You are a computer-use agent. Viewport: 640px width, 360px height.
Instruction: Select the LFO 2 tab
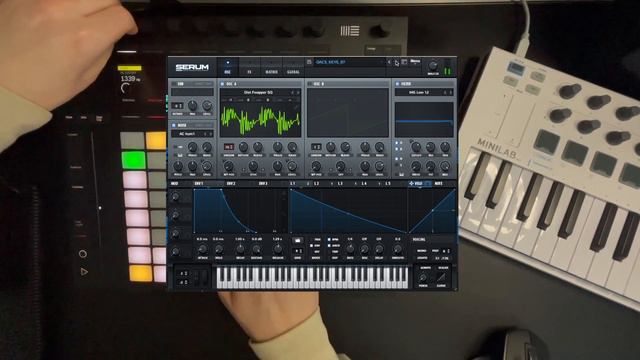[316, 184]
